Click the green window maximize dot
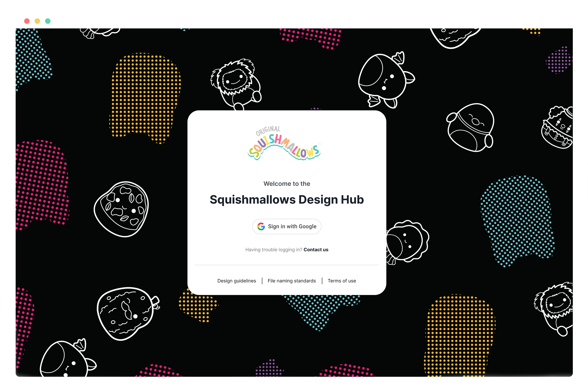This screenshot has height=391, width=588. click(x=48, y=21)
